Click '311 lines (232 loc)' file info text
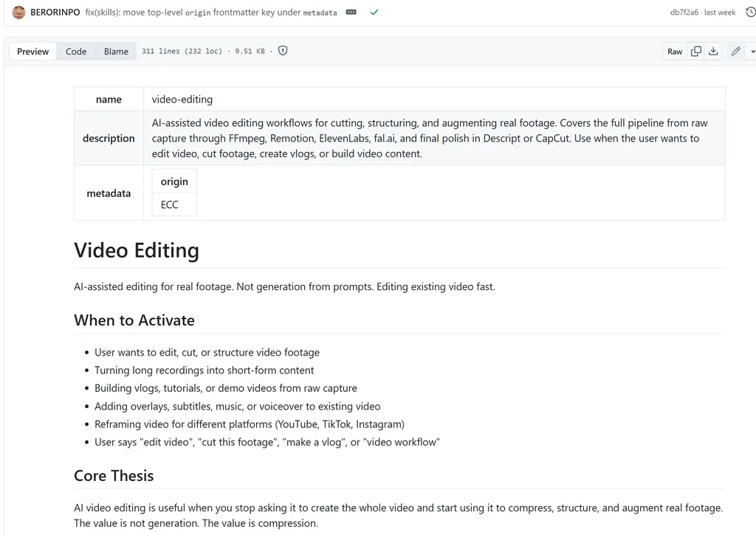This screenshot has height=535, width=756. click(x=182, y=51)
